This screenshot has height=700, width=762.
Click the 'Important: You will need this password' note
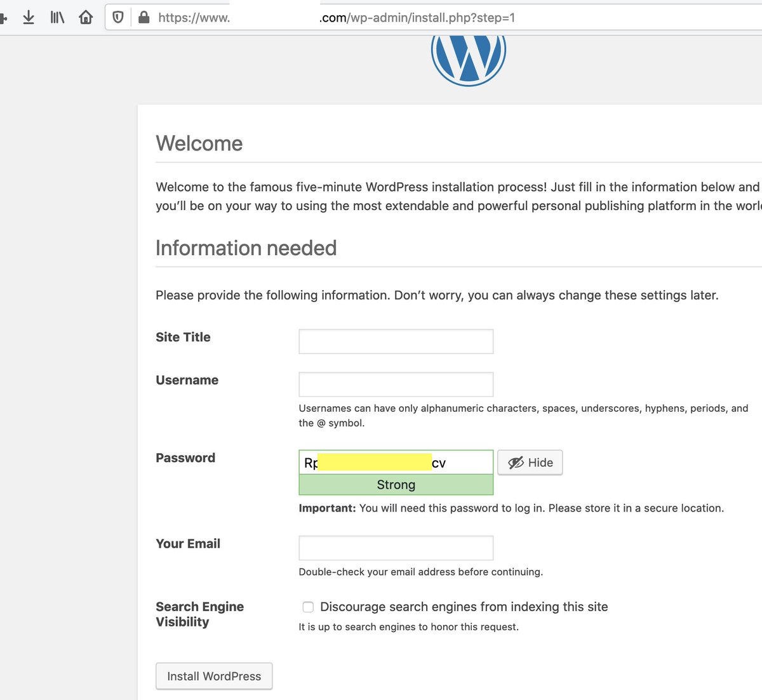511,508
